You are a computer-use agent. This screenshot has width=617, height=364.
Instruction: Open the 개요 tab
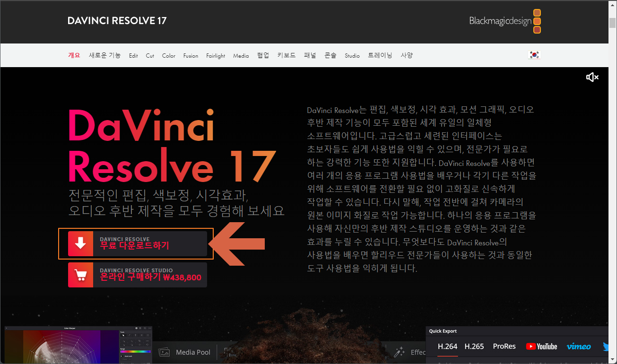point(74,55)
